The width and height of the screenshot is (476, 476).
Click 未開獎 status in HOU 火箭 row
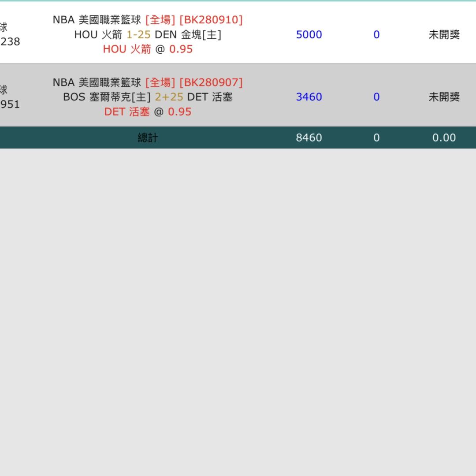point(444,35)
